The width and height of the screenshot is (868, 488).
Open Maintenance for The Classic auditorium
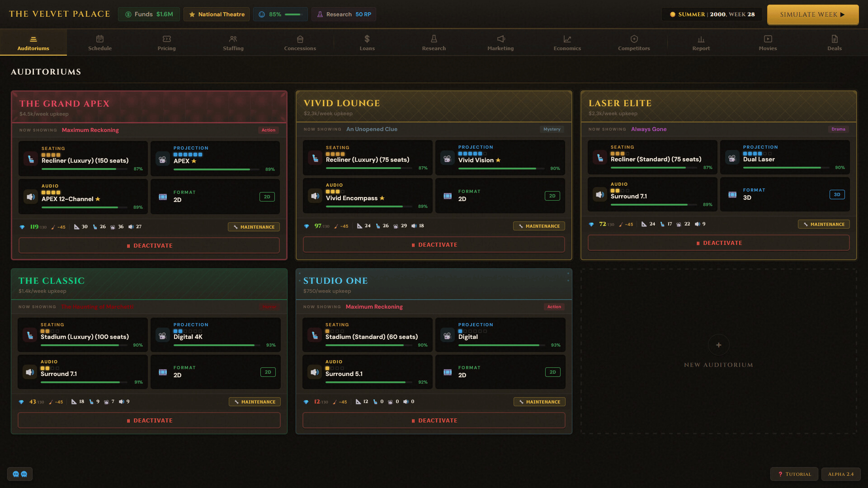point(255,402)
